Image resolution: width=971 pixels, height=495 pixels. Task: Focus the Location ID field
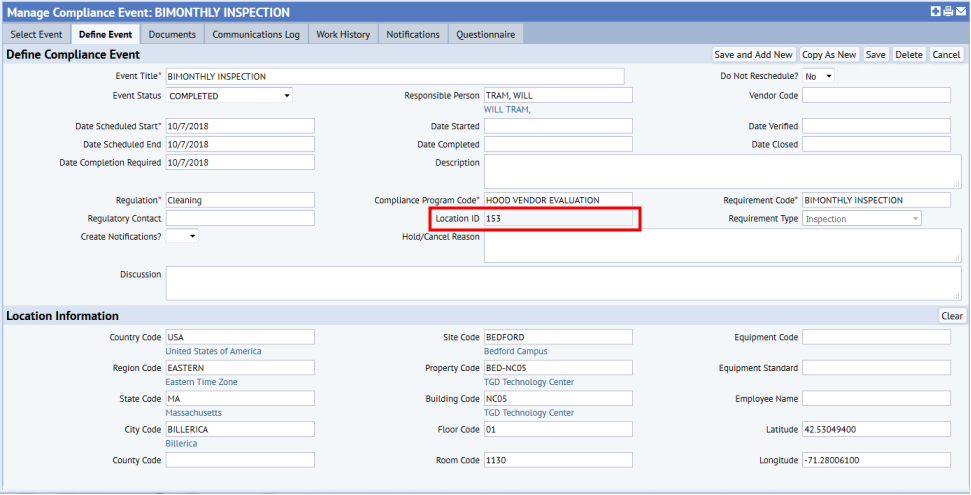point(557,218)
